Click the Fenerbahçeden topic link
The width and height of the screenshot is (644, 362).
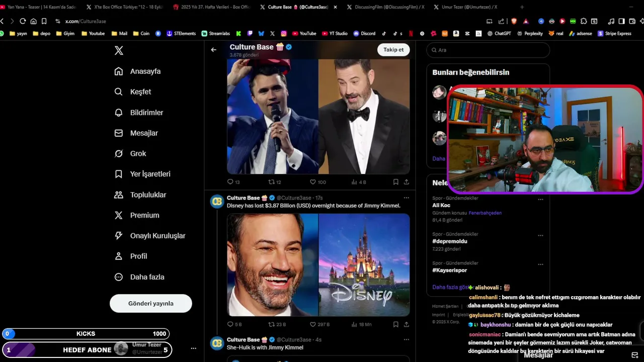pos(485,213)
